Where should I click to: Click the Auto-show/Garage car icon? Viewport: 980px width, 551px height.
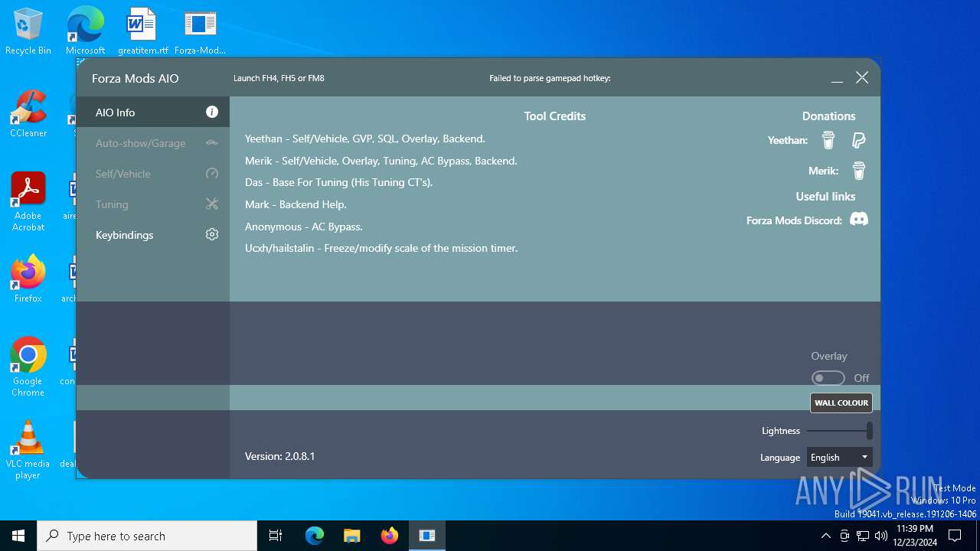[212, 143]
